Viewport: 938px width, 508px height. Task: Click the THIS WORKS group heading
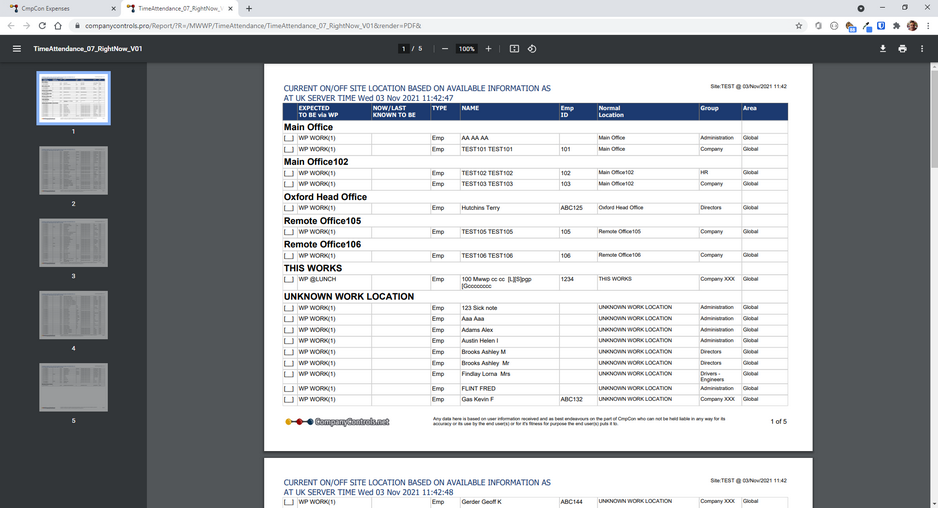pos(313,268)
